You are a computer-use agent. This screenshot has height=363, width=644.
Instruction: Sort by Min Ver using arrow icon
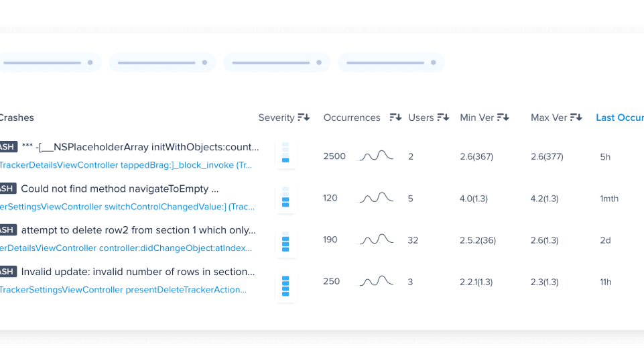pyautogui.click(x=503, y=117)
